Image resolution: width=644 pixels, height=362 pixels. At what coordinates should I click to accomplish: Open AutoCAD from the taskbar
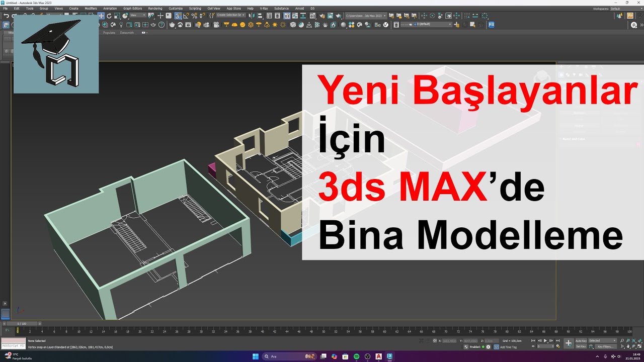tap(378, 356)
